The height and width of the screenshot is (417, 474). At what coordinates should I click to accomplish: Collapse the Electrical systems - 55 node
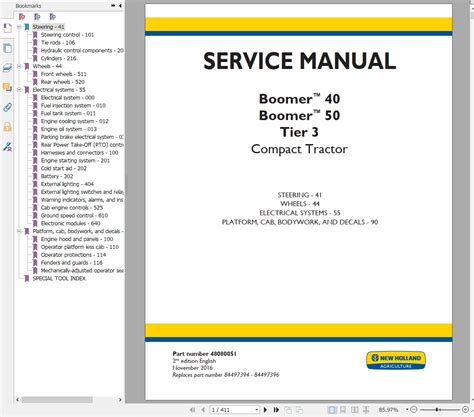coord(19,90)
